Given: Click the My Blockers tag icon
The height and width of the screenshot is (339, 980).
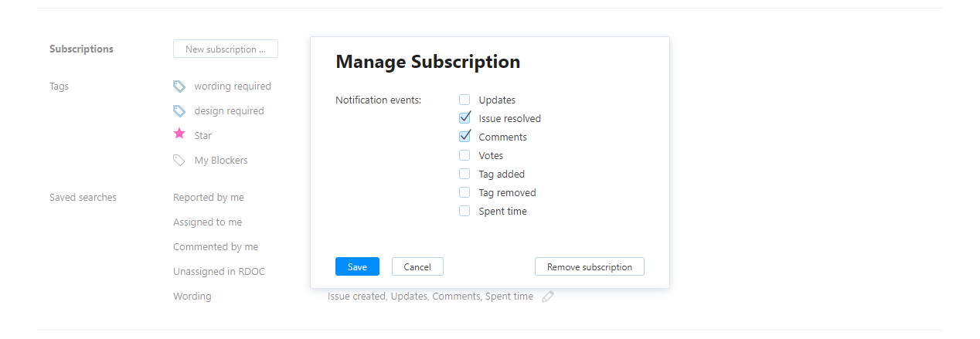Looking at the screenshot, I should click(179, 161).
